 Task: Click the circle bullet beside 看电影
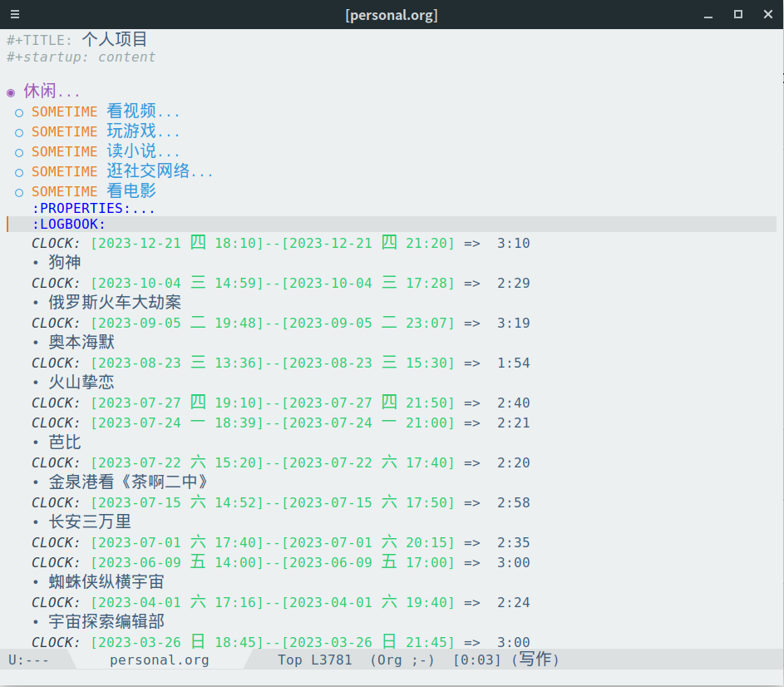19,193
